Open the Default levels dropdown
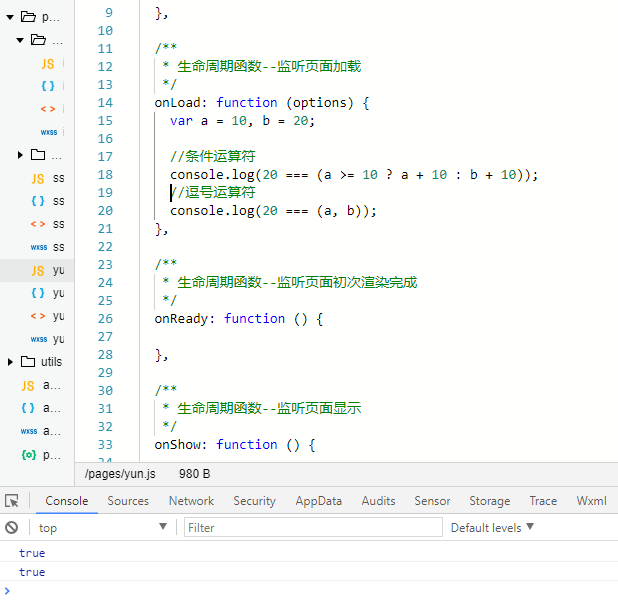 click(x=492, y=527)
